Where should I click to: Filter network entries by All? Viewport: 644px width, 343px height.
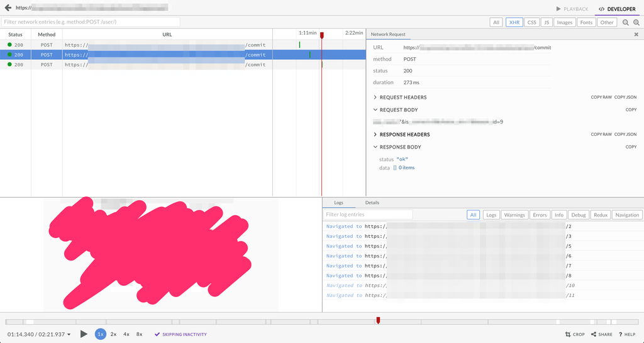tap(496, 23)
